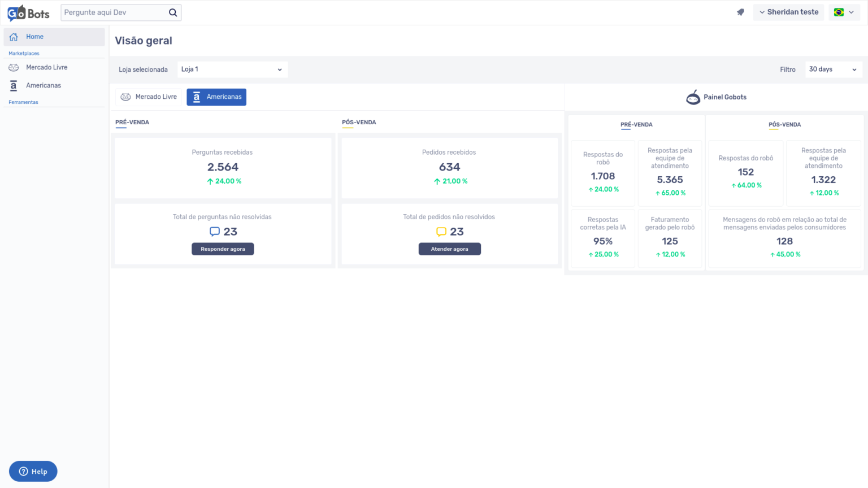Viewport: 868px width, 488px height.
Task: Open the Loja 1 store dropdown
Action: (232, 69)
